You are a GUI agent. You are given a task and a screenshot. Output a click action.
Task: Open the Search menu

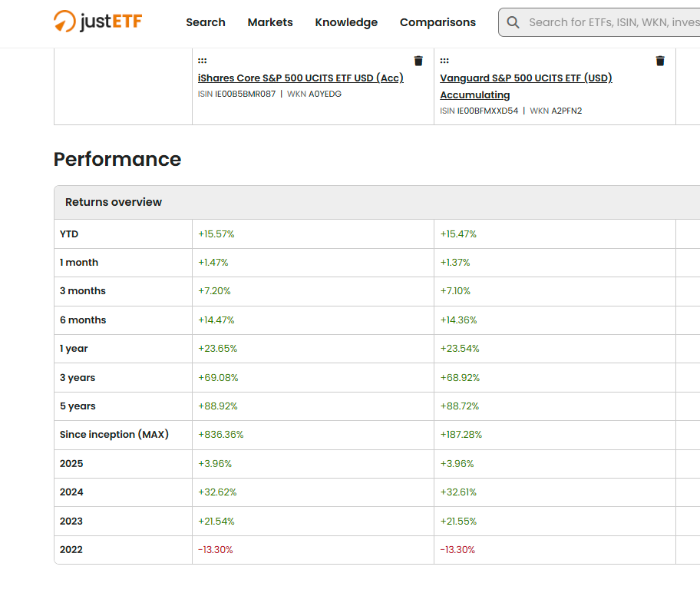(206, 22)
